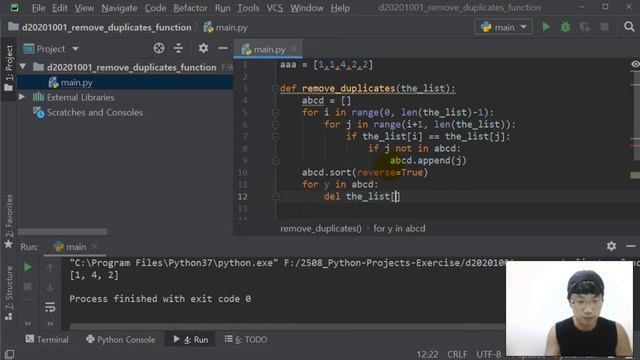Open the VCS menu
The width and height of the screenshot is (640, 360).
pyautogui.click(x=275, y=8)
